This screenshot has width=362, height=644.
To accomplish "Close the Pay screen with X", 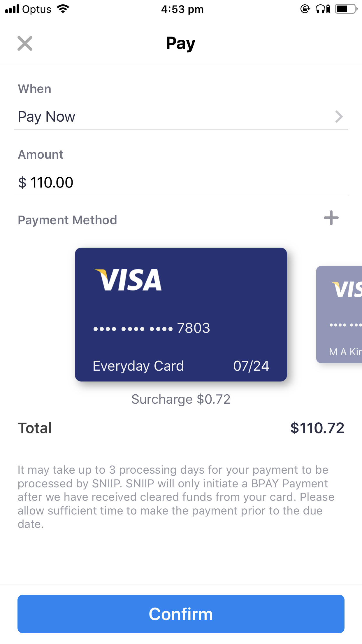I will pyautogui.click(x=25, y=43).
